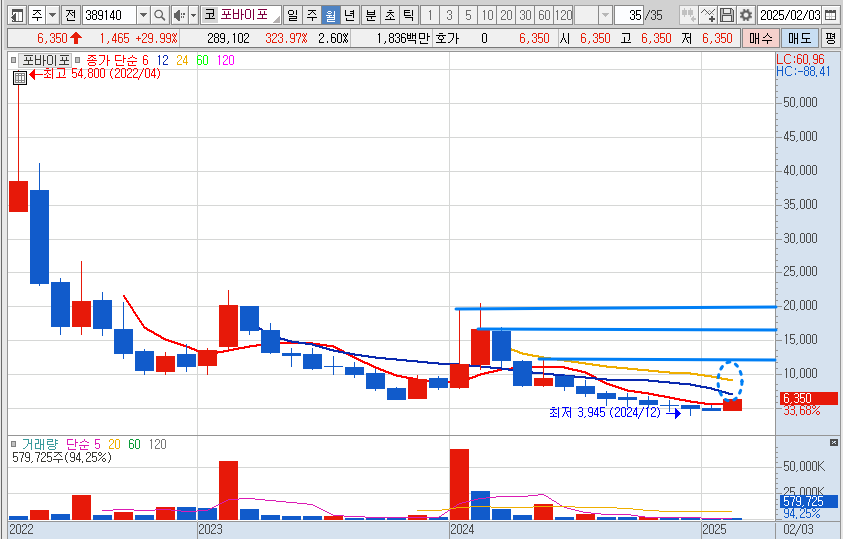The image size is (843, 539).
Task: Click the 주 type selector button
Action: pos(36,15)
